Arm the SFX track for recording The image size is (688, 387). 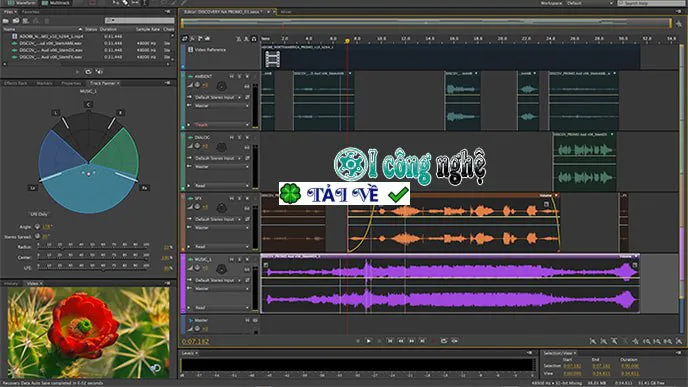pos(247,198)
